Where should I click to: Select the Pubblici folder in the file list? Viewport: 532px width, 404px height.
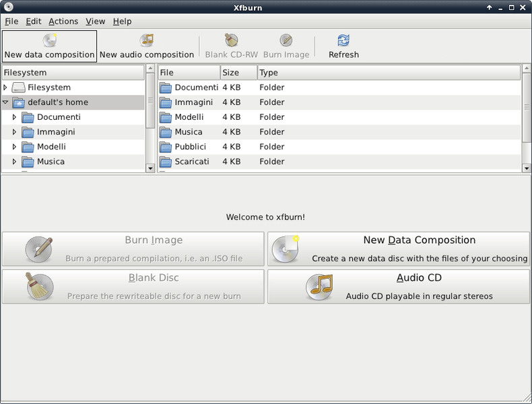[x=339, y=147]
